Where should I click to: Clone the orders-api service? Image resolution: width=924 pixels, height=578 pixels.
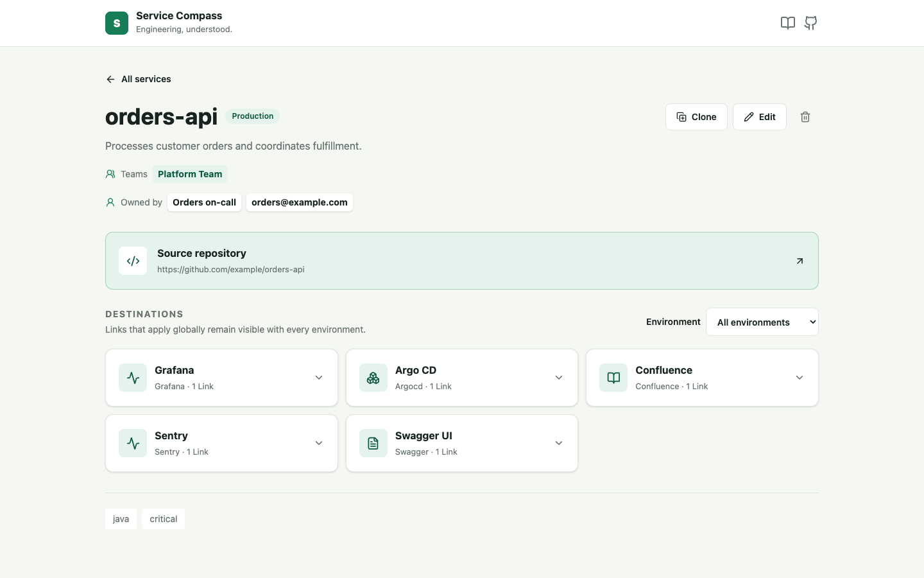tap(696, 117)
